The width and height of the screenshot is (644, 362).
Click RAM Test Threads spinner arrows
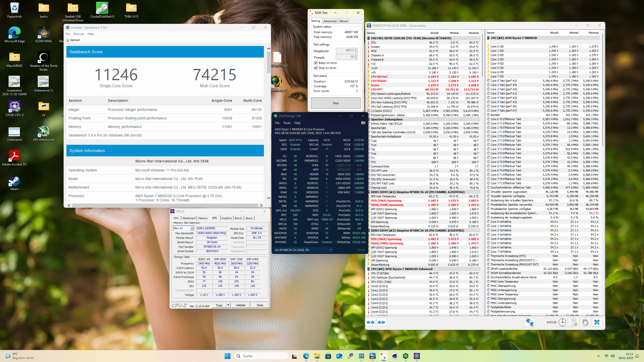click(x=356, y=57)
